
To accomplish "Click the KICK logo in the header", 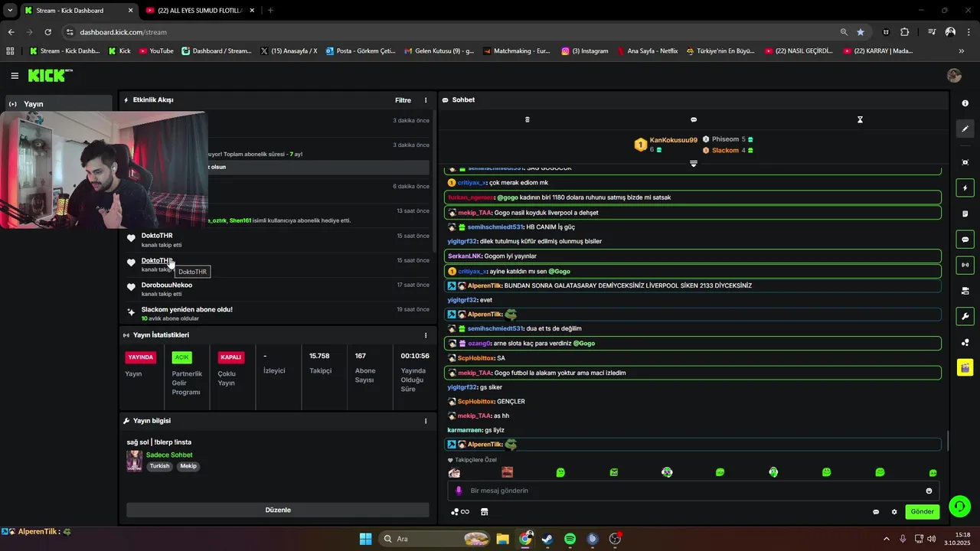I will pos(50,75).
